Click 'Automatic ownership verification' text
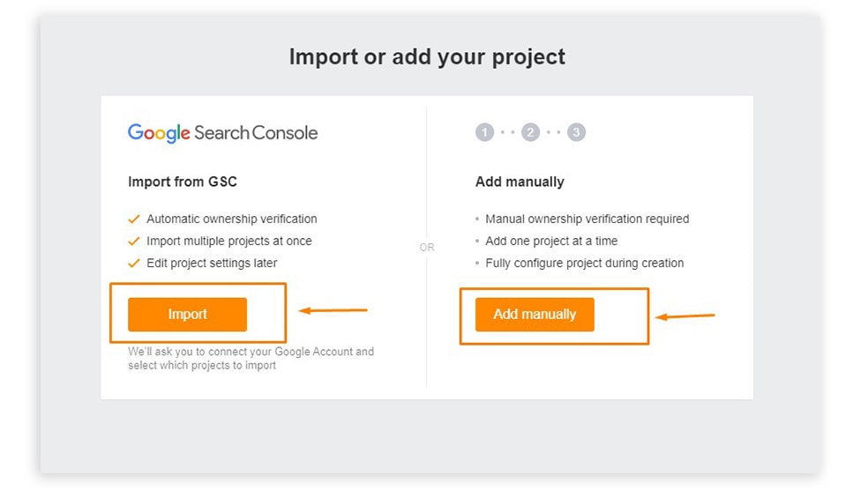868x491 pixels. 232,219
